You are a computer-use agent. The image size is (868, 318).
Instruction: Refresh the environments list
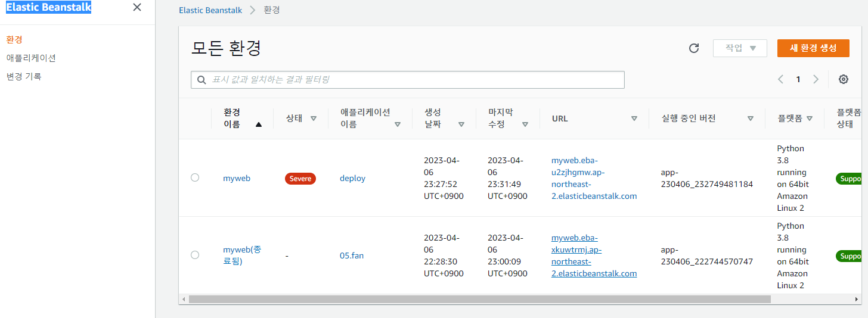[694, 48]
